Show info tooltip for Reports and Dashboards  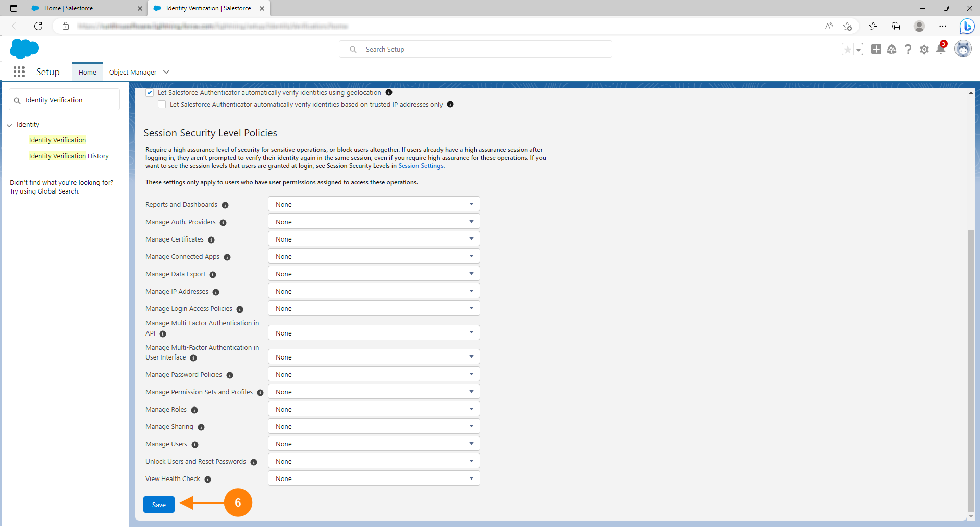pyautogui.click(x=225, y=205)
